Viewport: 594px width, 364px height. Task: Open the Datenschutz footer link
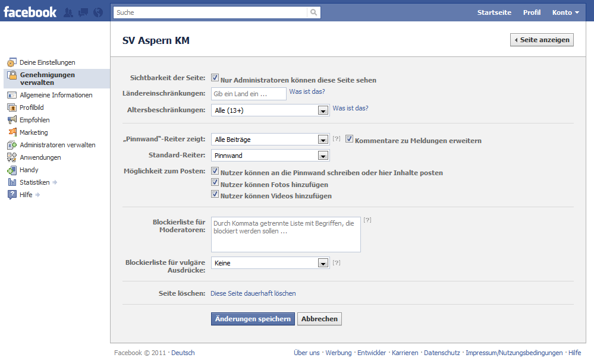(x=442, y=353)
